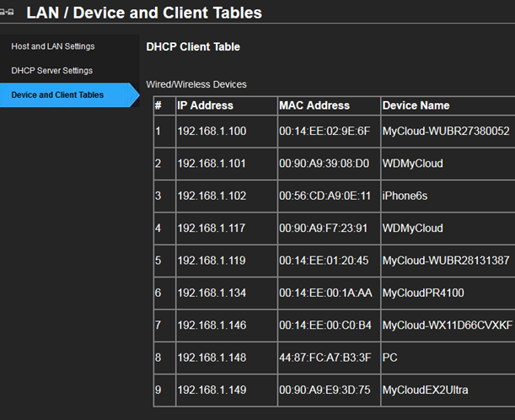Viewport: 515px width, 420px height.
Task: Click MAC address 00:90:A9:39:08:D0
Action: click(x=325, y=164)
